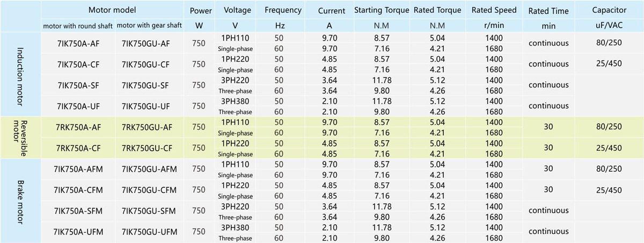Click the 7IK750A-CFM model cell

click(x=79, y=189)
